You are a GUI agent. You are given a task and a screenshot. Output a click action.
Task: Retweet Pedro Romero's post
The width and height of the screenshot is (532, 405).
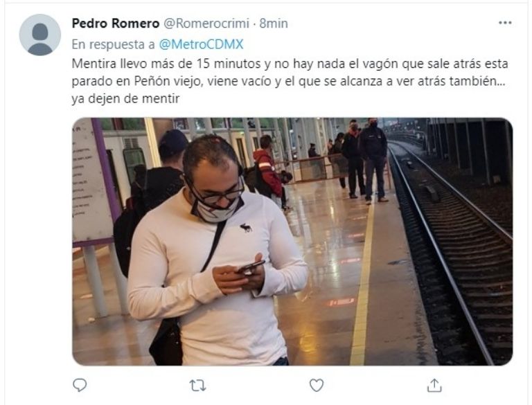(197, 386)
